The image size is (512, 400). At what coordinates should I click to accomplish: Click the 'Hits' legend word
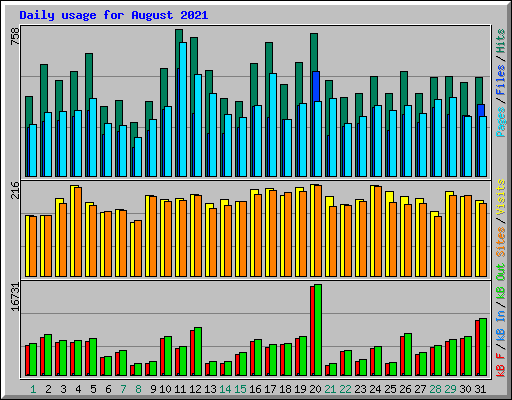pos(501,41)
